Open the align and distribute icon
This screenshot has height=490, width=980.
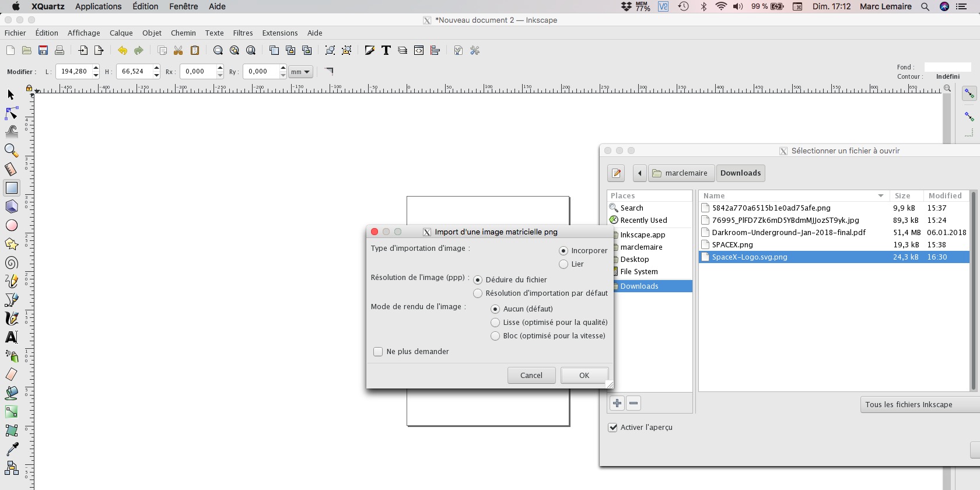435,51
